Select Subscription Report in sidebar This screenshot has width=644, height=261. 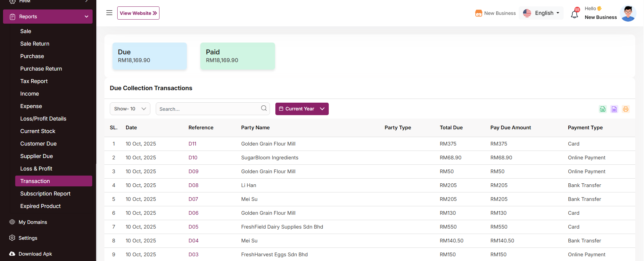45,193
